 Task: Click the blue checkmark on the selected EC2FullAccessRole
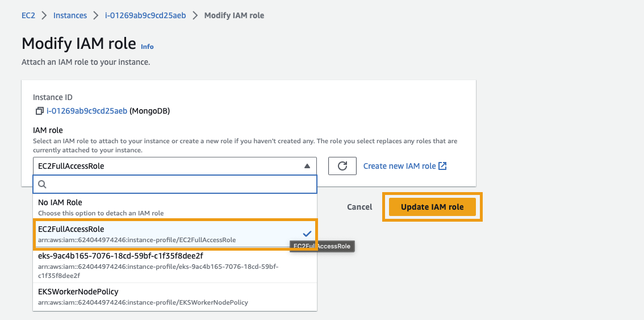[x=307, y=234]
